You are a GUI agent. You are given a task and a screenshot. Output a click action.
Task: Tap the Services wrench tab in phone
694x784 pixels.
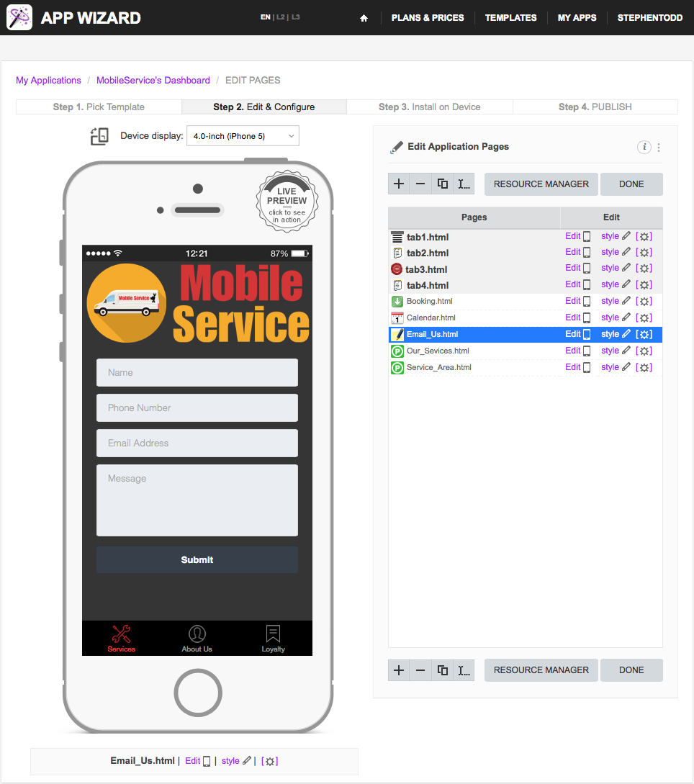122,639
